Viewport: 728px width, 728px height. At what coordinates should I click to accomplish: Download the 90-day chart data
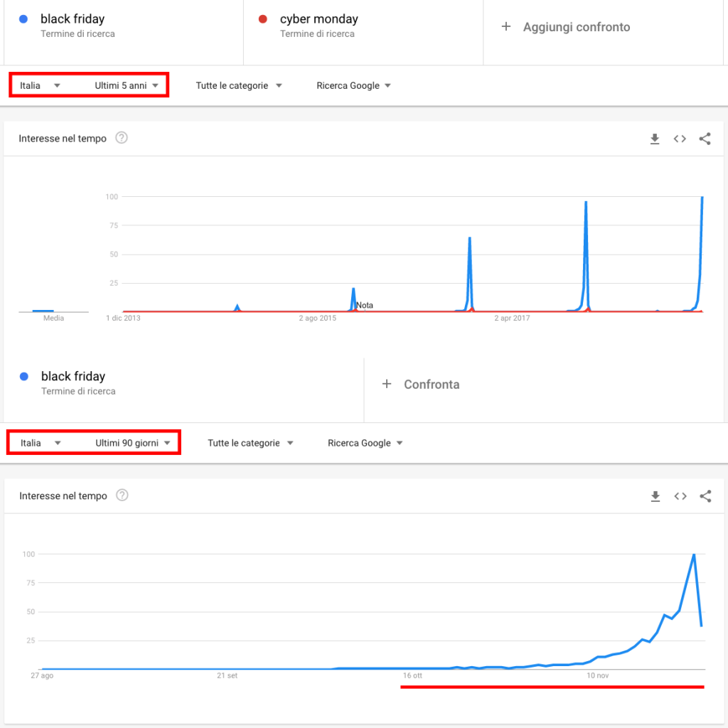[x=655, y=496]
